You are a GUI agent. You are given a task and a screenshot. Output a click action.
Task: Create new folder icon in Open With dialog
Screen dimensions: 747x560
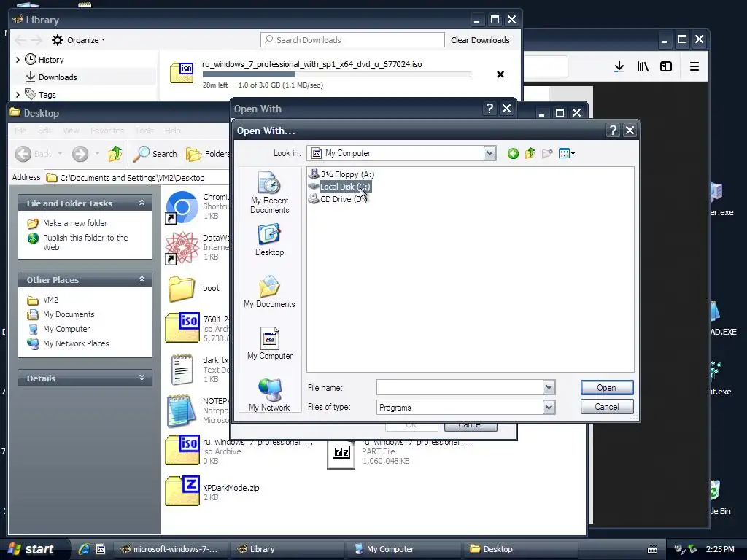pos(547,153)
